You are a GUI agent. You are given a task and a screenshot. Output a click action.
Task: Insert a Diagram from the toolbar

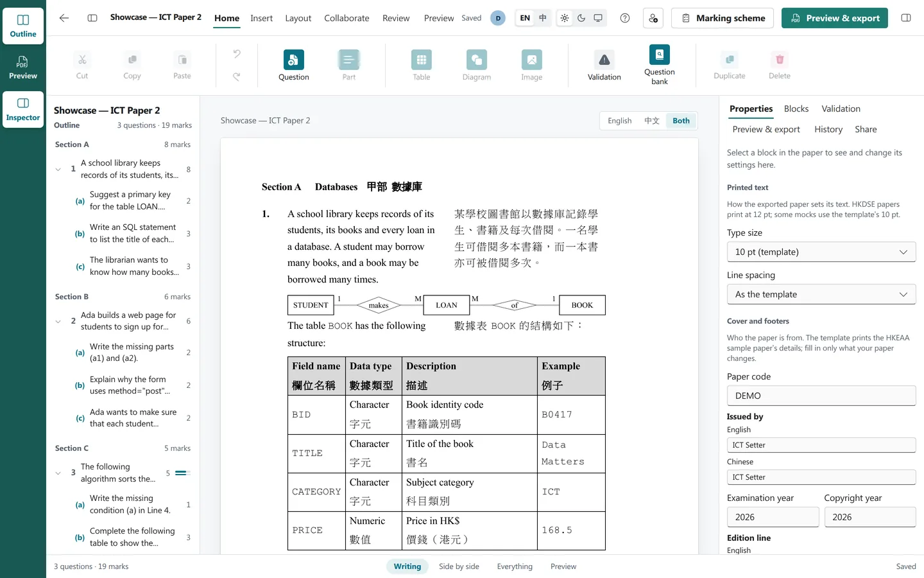coord(477,66)
